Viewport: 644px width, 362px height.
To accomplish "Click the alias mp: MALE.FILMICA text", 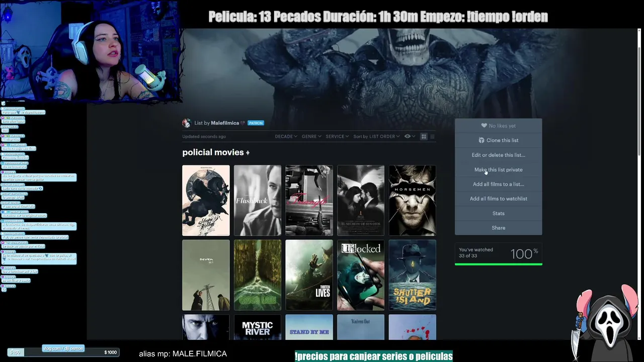I will 183,354.
